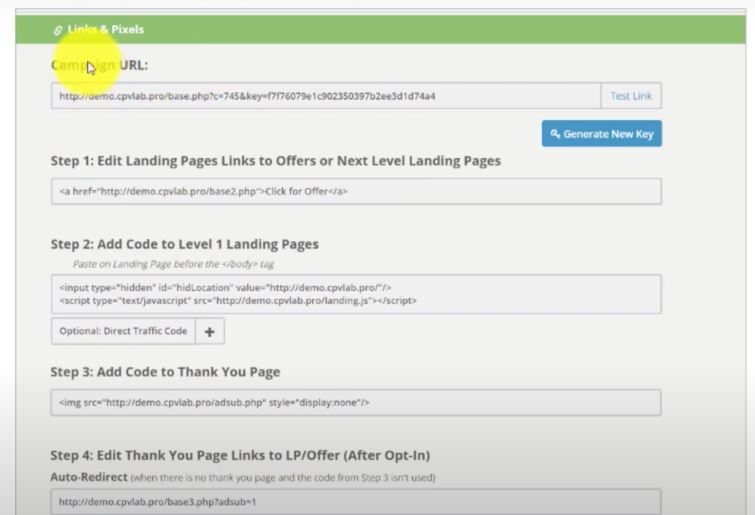This screenshot has width=755, height=515.
Task: Select the Auto-Redirect base3.php URL field
Action: [x=356, y=502]
